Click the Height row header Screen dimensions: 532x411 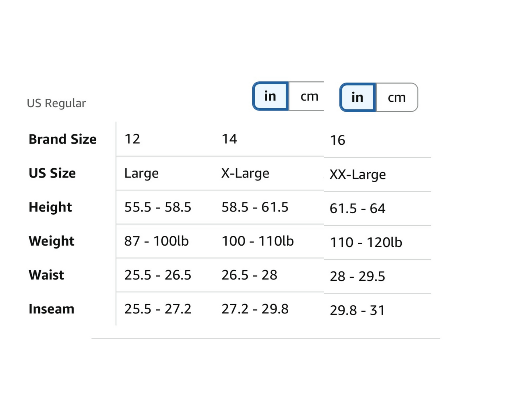click(50, 207)
